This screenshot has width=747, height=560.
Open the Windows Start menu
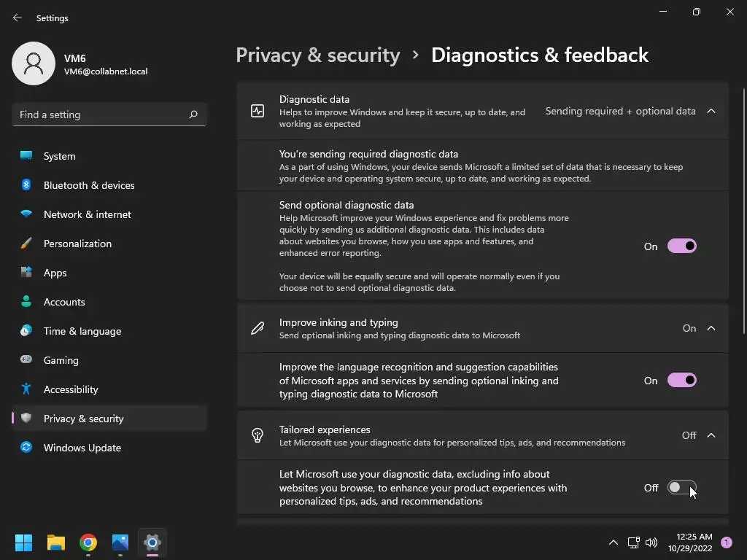(23, 542)
